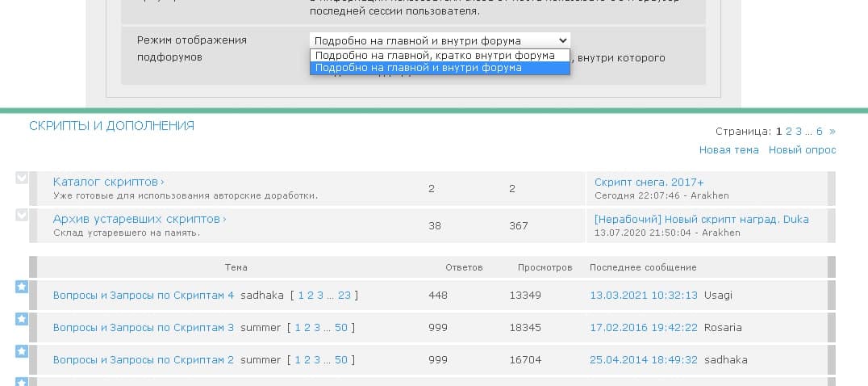The height and width of the screenshot is (386, 868).
Task: Click the message count 367 in archive row
Action: tap(518, 225)
